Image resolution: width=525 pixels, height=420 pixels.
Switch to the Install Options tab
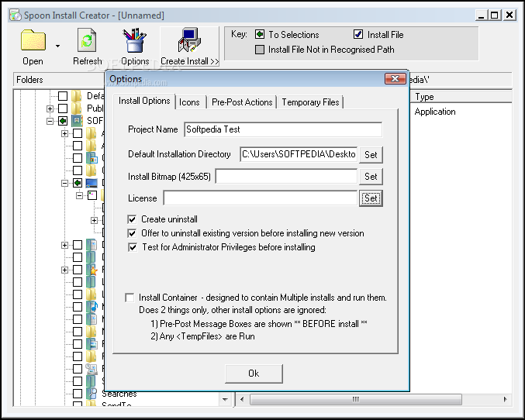click(x=144, y=101)
